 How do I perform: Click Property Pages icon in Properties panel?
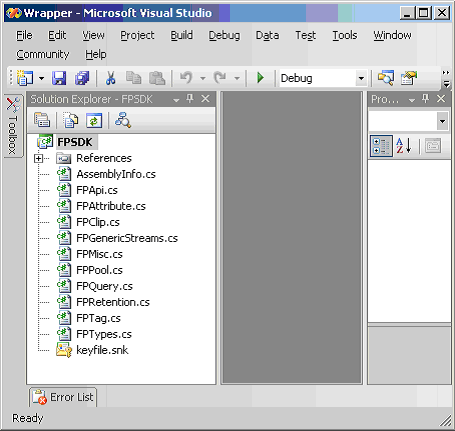point(433,146)
